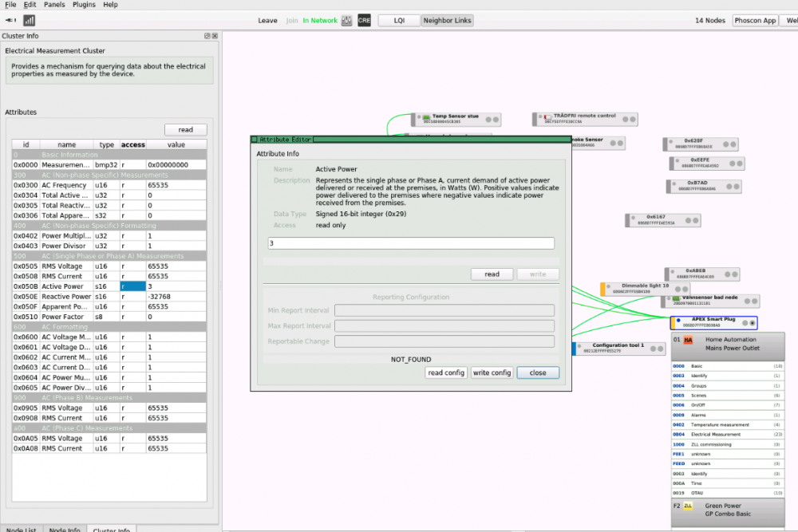Open the Phoscon App button

(755, 20)
